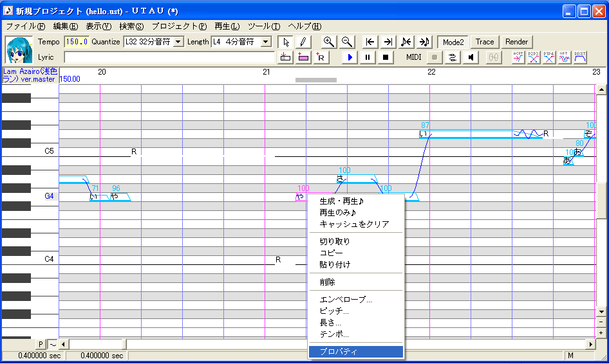The image size is (609, 364).
Task: Click the insert lyric icon with red arrow
Action: point(285,57)
